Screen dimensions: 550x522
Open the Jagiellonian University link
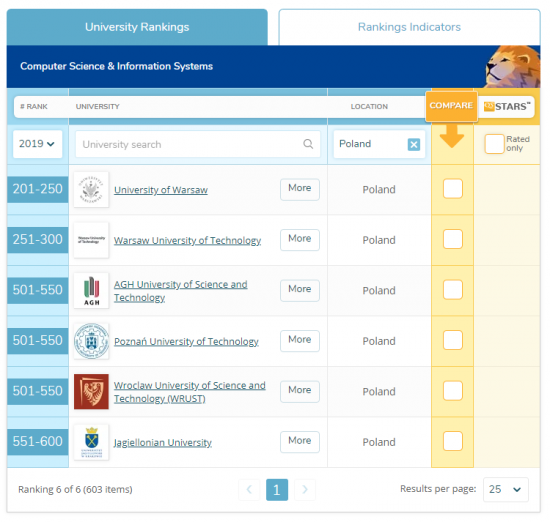pyautogui.click(x=163, y=442)
